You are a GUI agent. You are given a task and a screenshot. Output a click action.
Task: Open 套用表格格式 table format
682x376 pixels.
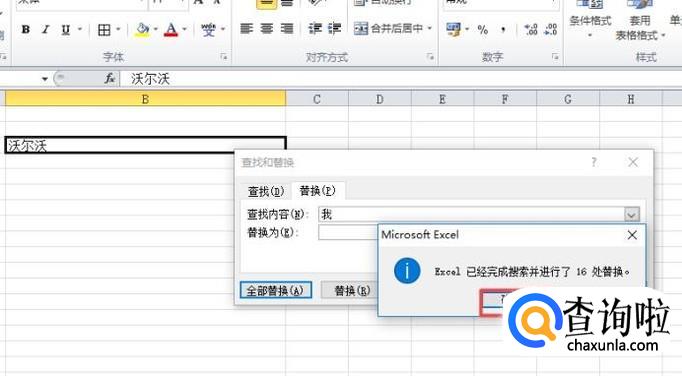click(640, 21)
